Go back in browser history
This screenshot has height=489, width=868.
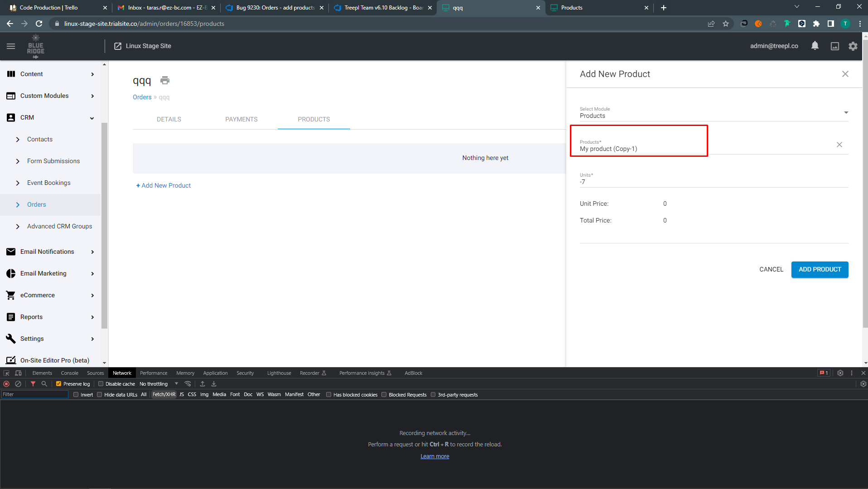point(10,24)
